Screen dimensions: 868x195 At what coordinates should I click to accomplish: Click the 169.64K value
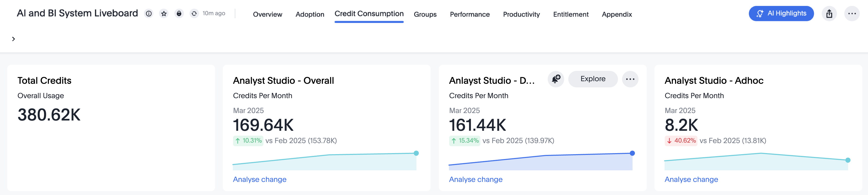pyautogui.click(x=263, y=125)
